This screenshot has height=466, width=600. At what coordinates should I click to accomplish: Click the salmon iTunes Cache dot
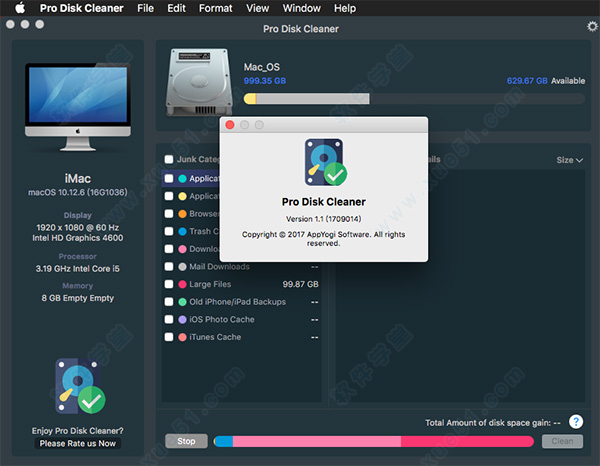(x=183, y=337)
